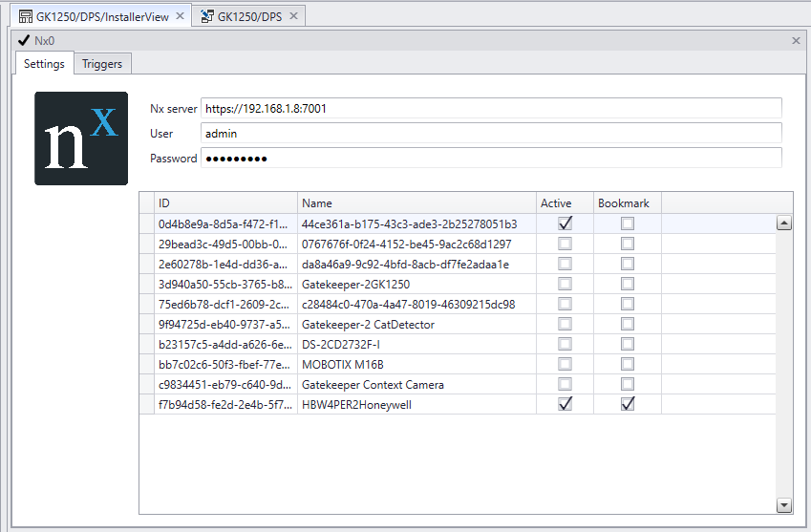
Task: Select ID cell b23157c5-a4dd-a626-6e...
Action: [x=225, y=345]
